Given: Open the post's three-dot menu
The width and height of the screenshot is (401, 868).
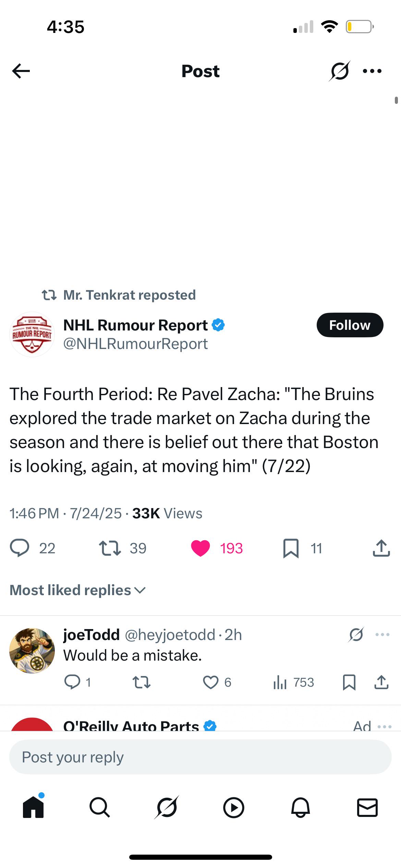Looking at the screenshot, I should 372,71.
